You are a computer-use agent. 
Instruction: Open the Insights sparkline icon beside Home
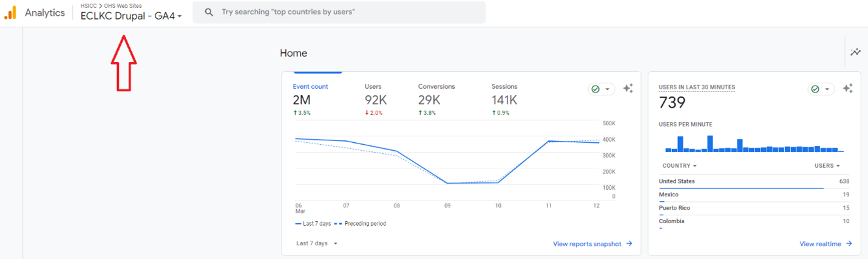coord(855,52)
